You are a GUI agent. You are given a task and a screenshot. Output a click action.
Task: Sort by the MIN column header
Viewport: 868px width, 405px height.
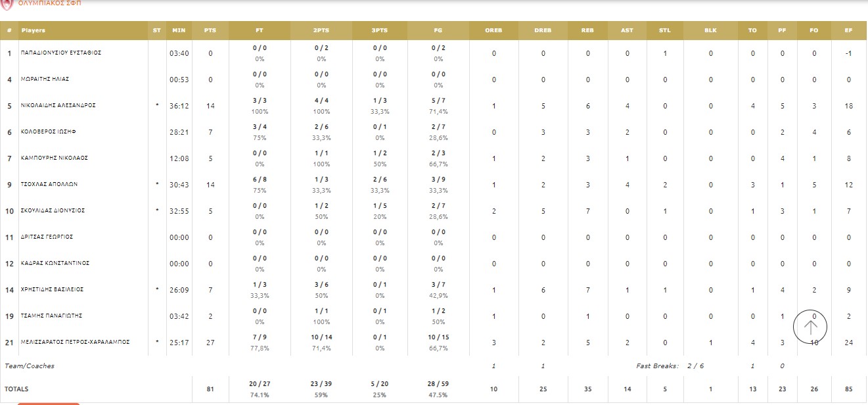coord(179,31)
